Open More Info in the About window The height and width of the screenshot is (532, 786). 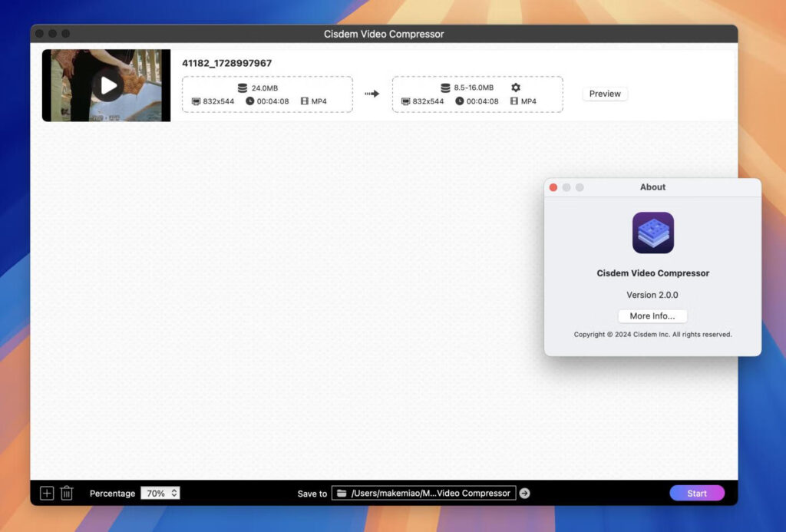tap(652, 316)
